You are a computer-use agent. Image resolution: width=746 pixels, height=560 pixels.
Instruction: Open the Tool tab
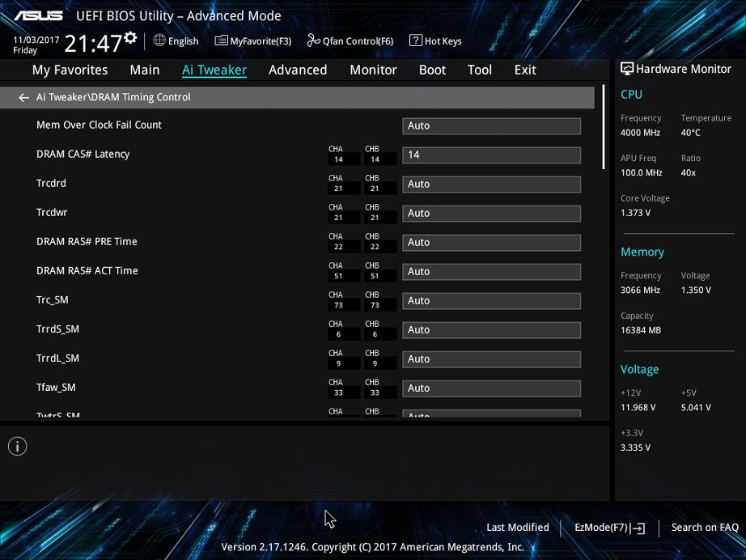(480, 70)
